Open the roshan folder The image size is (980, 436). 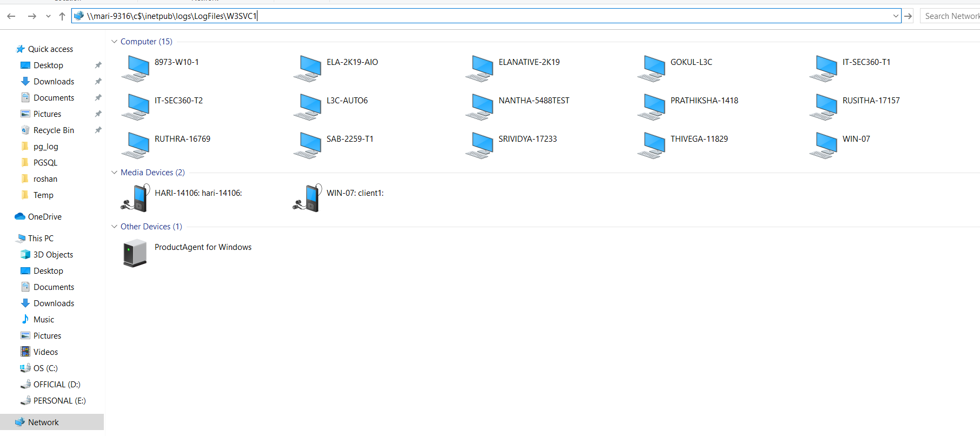pyautogui.click(x=45, y=179)
